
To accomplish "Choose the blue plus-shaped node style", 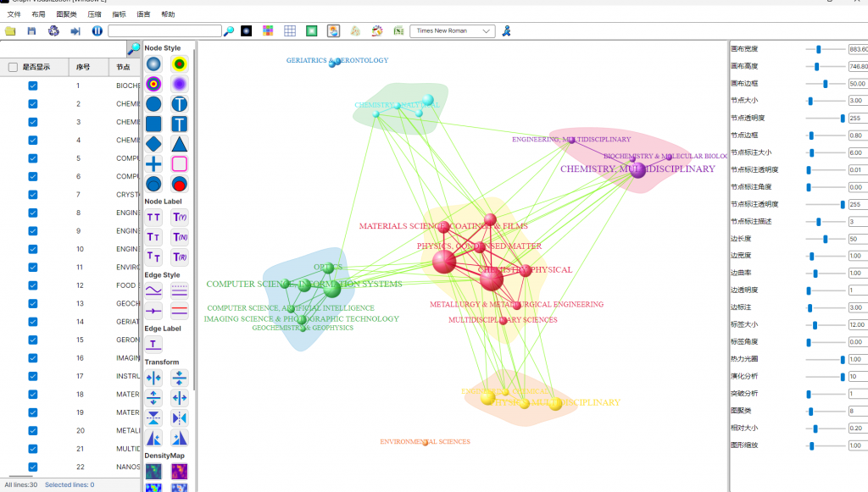I will point(153,164).
